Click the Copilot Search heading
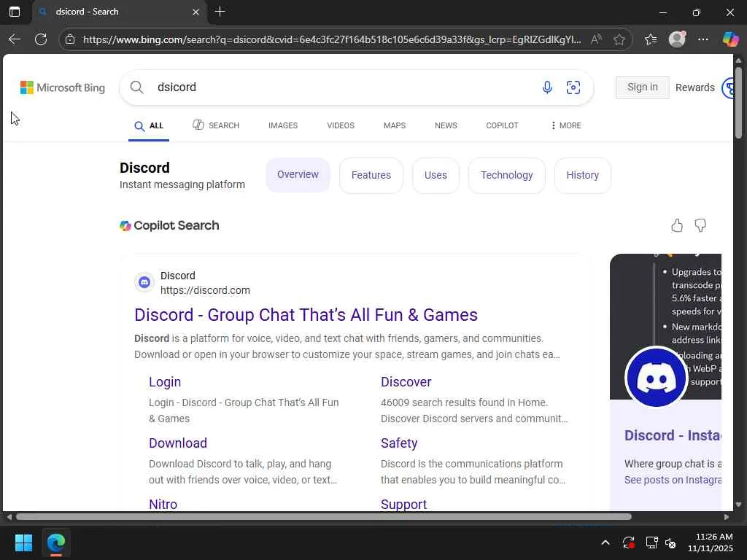Image resolution: width=747 pixels, height=560 pixels. coord(169,225)
